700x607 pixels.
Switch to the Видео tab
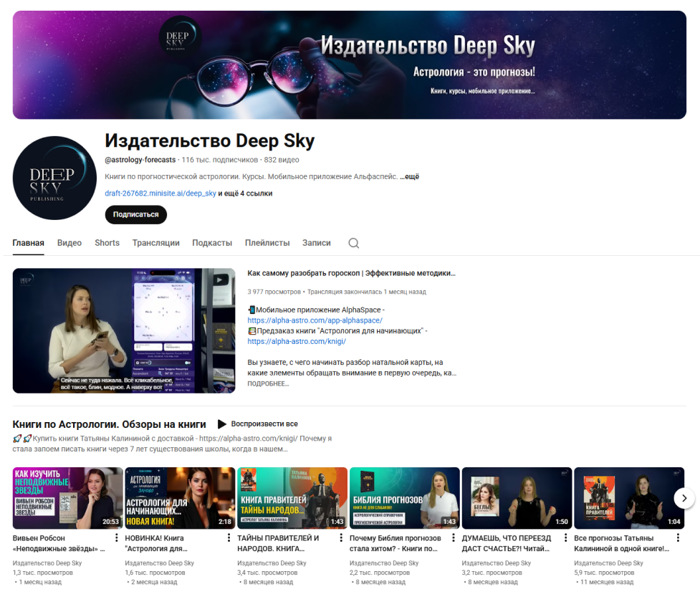pos(69,243)
